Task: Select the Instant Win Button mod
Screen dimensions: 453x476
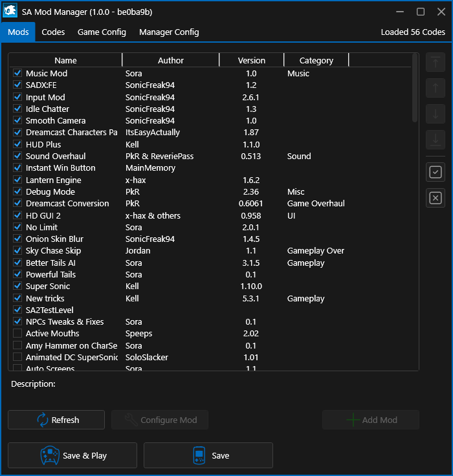Action: (x=211, y=168)
